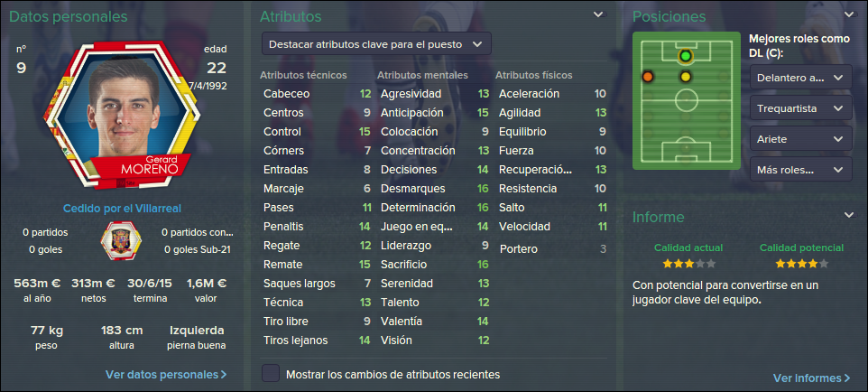Image resolution: width=868 pixels, height=392 pixels.
Task: Open the Trequartista role dropdown
Action: tap(800, 108)
